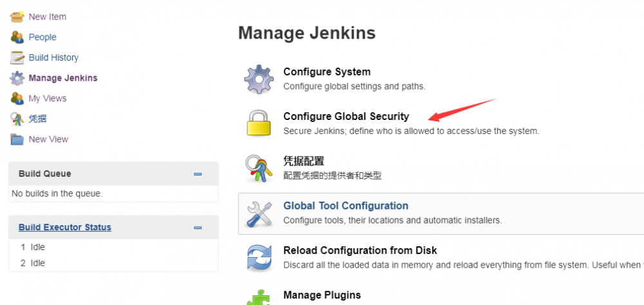Viewport: 644px width, 305px height.
Task: Open the My Views link
Action: coord(47,98)
